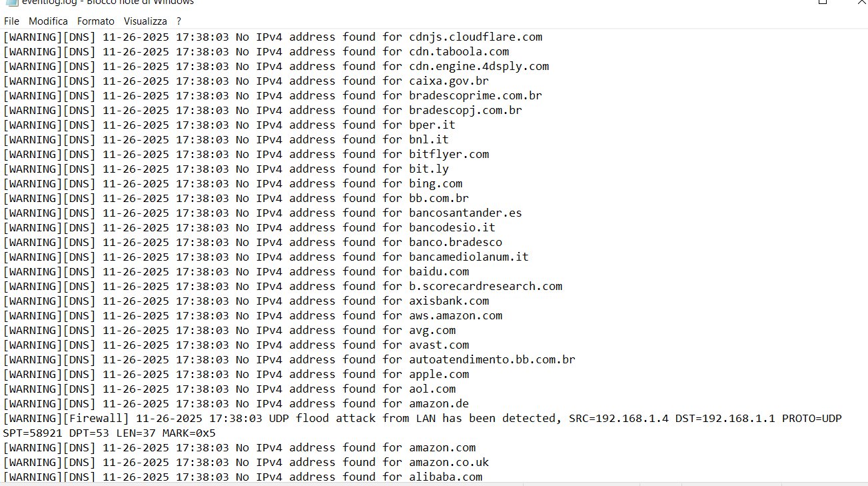868x486 pixels.
Task: Click the Notepad icon in title bar
Action: pyautogui.click(x=11, y=2)
